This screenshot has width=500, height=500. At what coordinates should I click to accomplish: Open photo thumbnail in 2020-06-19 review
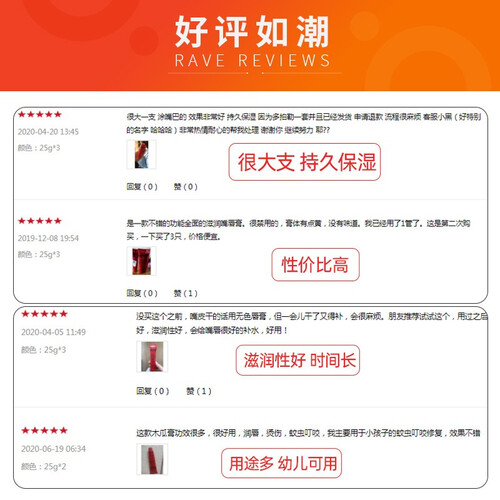tap(152, 459)
